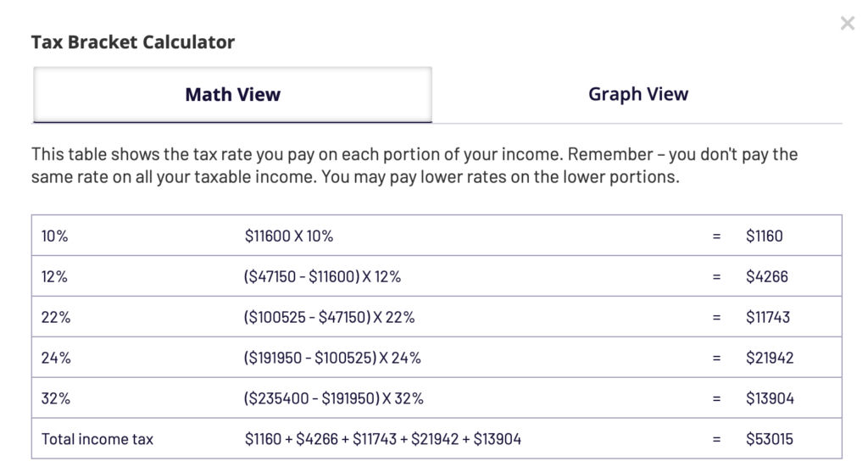Click the 12% bracket row label
The height and width of the screenshot is (467, 868).
point(54,276)
